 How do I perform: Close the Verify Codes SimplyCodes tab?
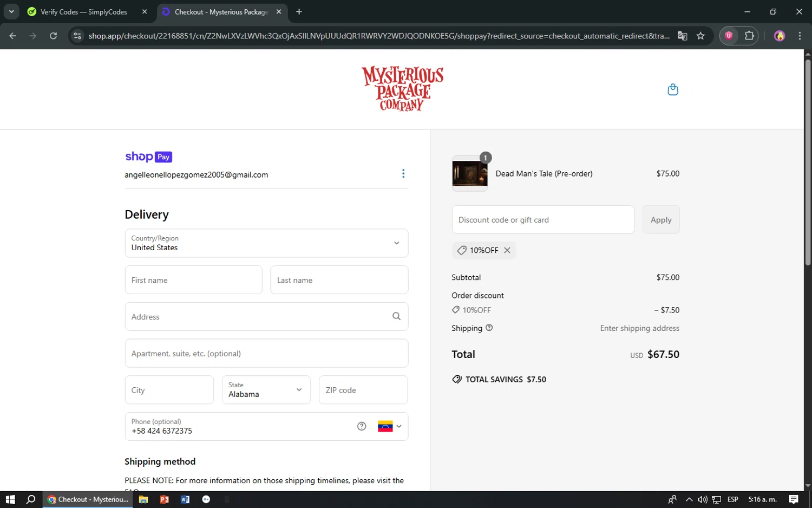pos(145,11)
